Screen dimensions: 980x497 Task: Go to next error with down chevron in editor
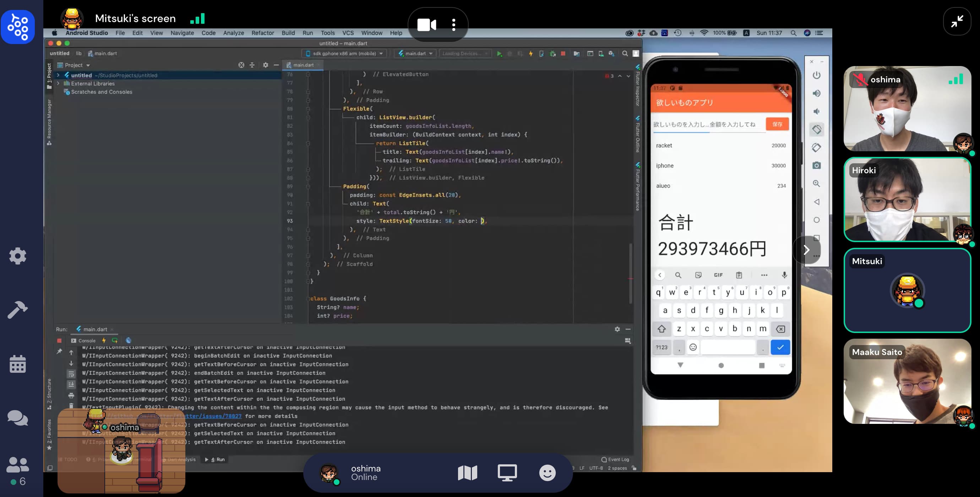628,76
